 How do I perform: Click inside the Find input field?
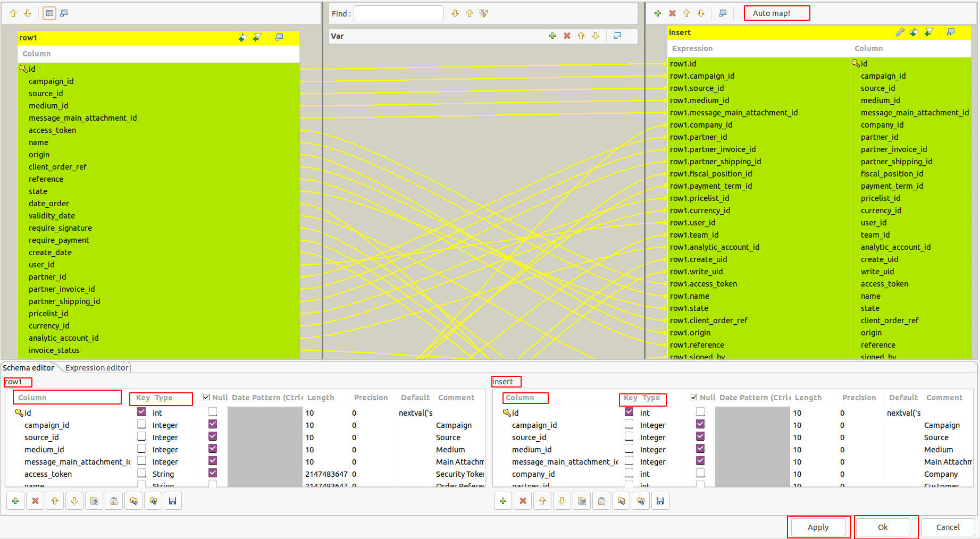tap(398, 13)
